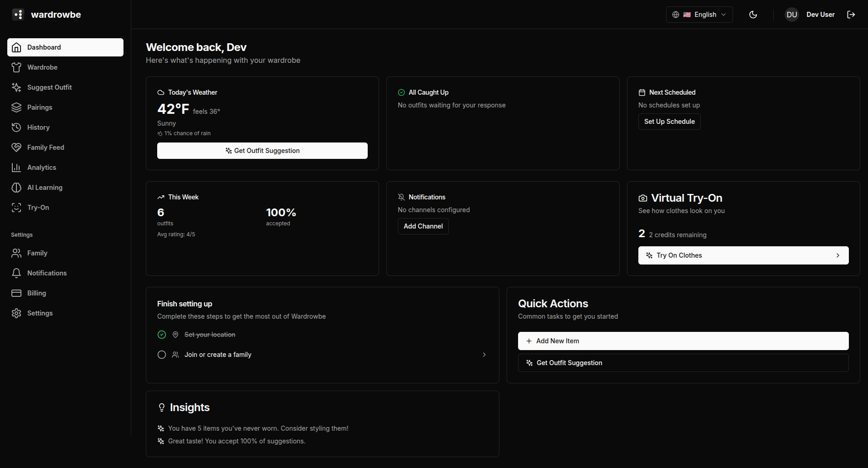Click the Add New Item quick action

coord(683,341)
